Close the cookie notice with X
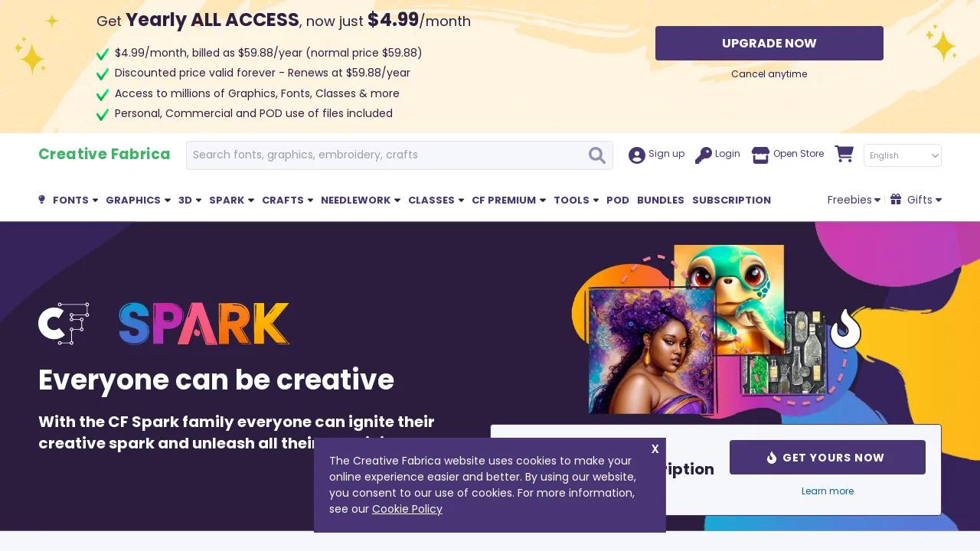The width and height of the screenshot is (980, 551). (655, 449)
